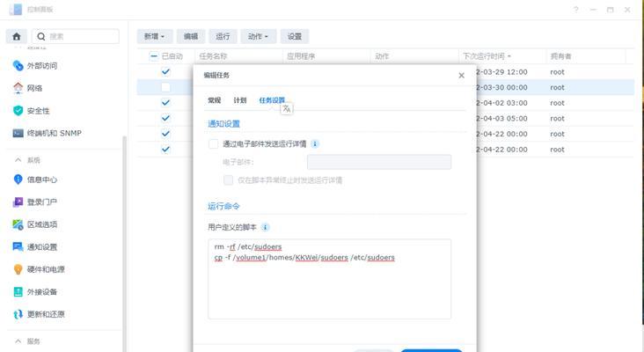Open Terminal & SNMP (终端机和 SNMP) settings
The image size is (644, 352).
(x=48, y=133)
